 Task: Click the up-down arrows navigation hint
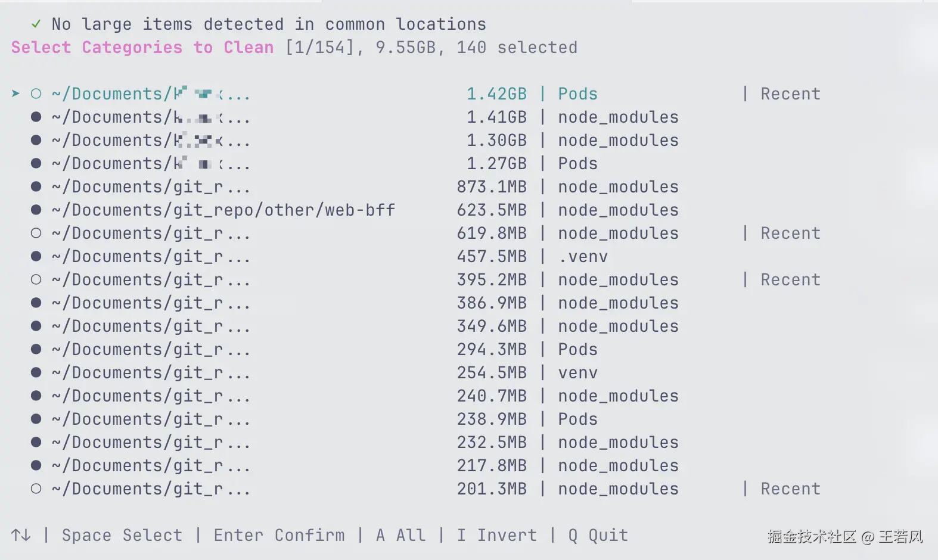pos(21,535)
